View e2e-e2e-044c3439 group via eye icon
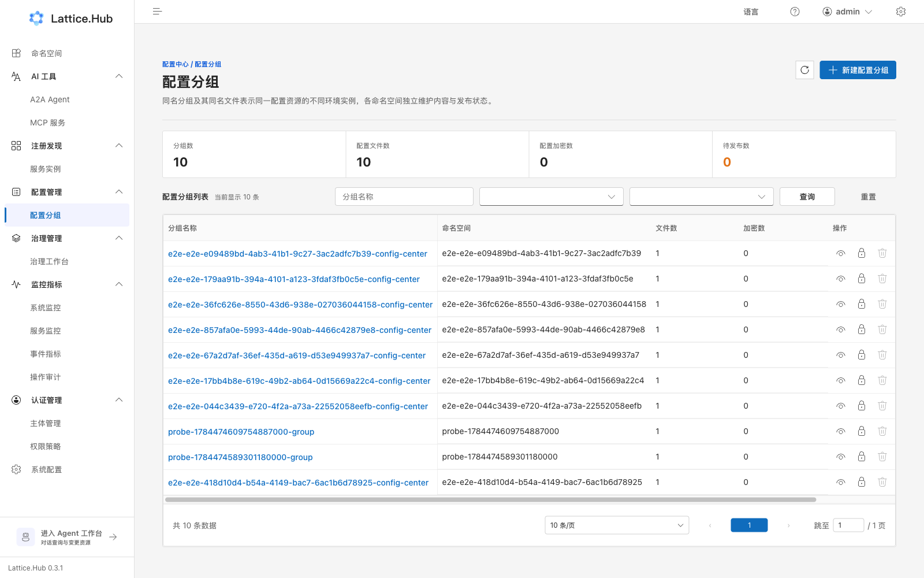This screenshot has width=924, height=578. (841, 406)
